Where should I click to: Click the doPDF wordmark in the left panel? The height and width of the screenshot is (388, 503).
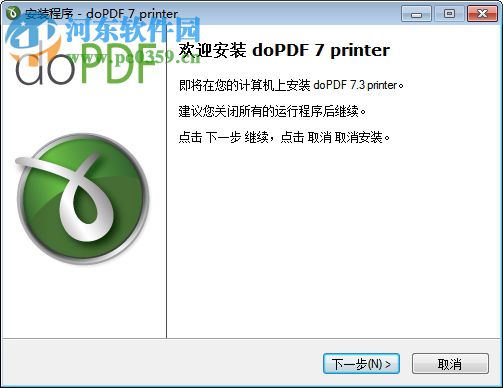(85, 63)
